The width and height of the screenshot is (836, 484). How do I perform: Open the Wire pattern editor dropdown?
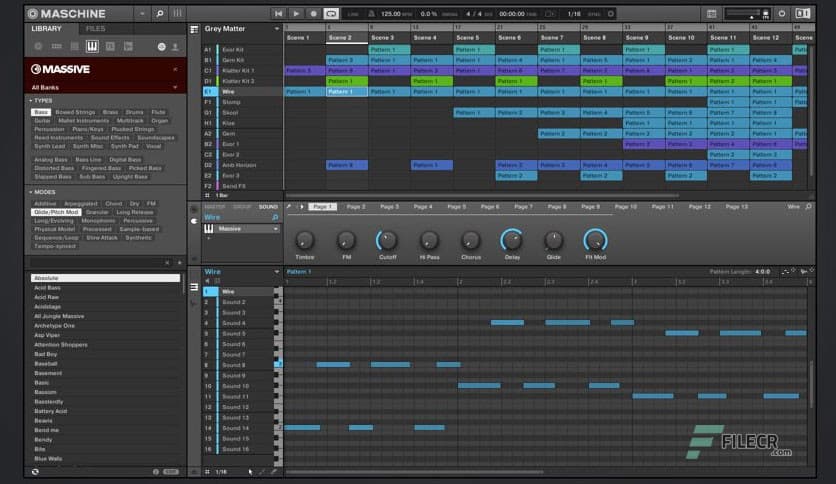[x=277, y=272]
